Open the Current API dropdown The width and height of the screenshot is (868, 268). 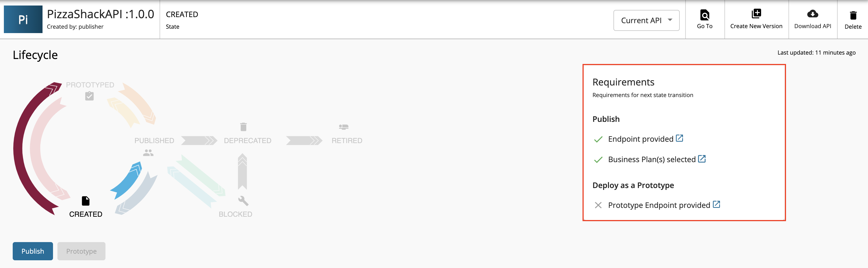[646, 20]
